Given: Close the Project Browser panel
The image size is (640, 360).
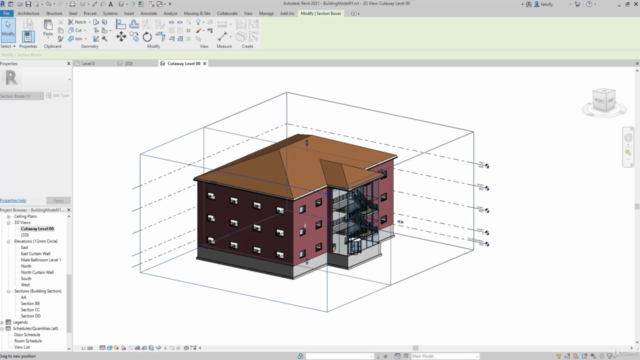Looking at the screenshot, I should coord(69,210).
